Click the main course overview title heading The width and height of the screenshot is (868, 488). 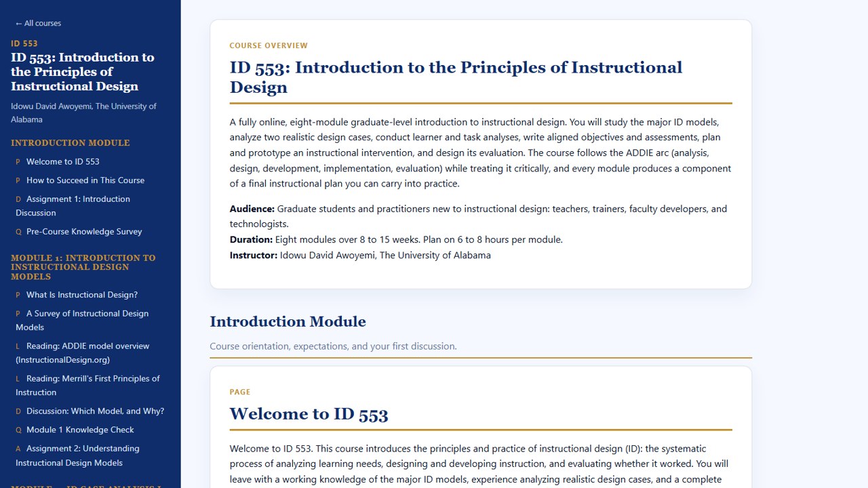456,77
